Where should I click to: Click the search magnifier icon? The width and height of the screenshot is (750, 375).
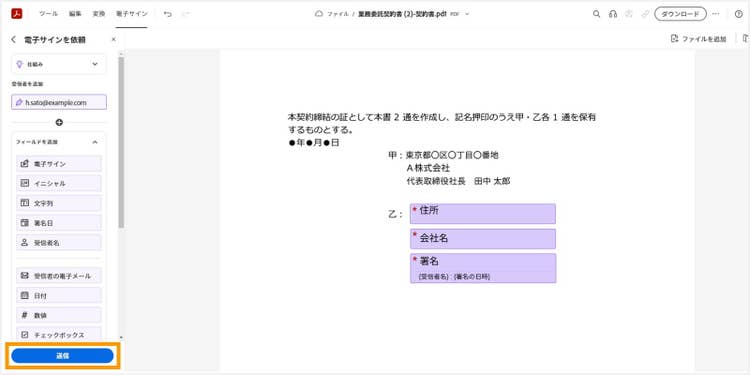[x=596, y=14]
